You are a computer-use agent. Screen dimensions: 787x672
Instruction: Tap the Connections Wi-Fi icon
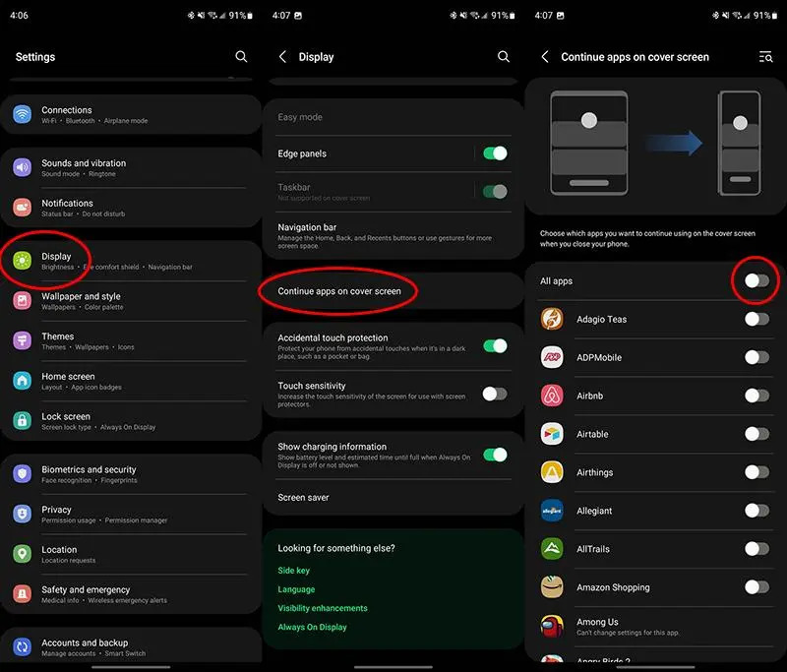[x=22, y=114]
